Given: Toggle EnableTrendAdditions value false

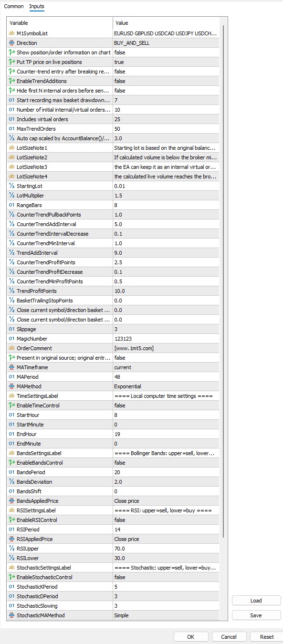Looking at the screenshot, I should coord(166,81).
